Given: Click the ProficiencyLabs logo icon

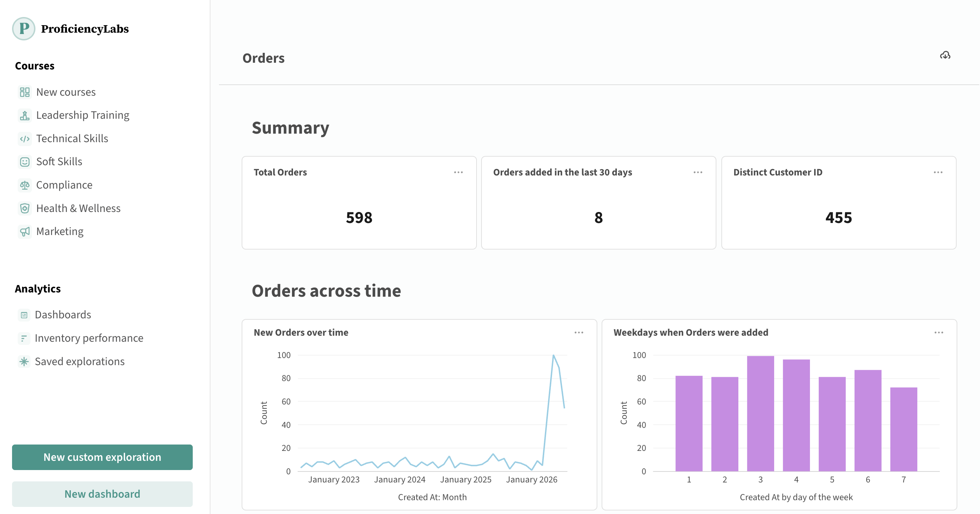Looking at the screenshot, I should click(x=24, y=29).
